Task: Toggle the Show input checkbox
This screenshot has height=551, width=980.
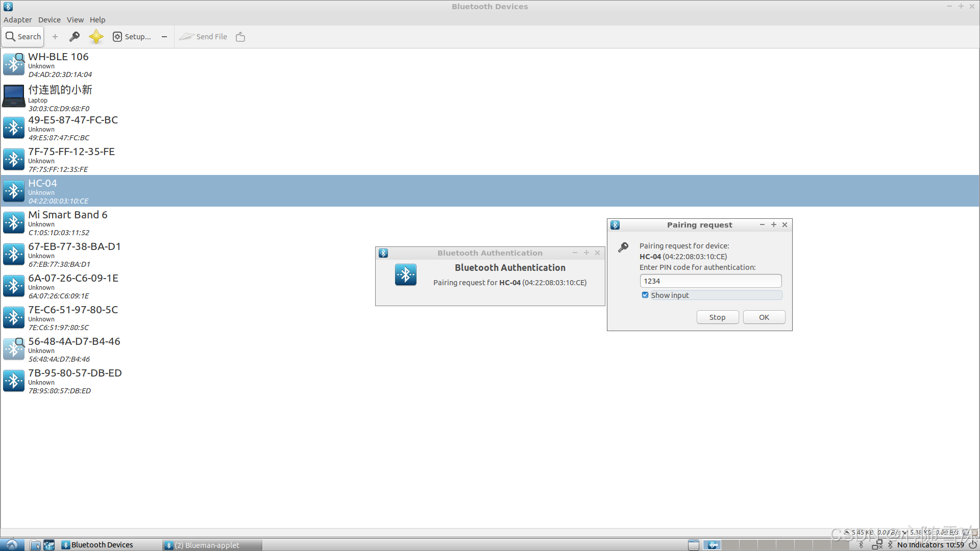Action: click(x=645, y=295)
